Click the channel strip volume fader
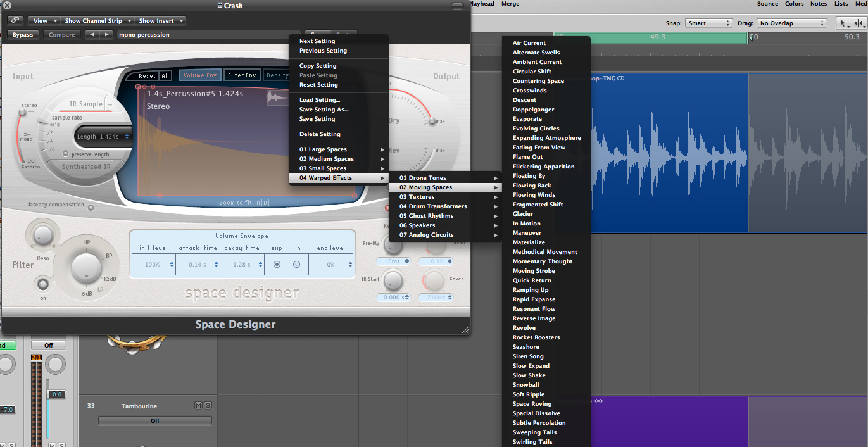 pos(58,394)
